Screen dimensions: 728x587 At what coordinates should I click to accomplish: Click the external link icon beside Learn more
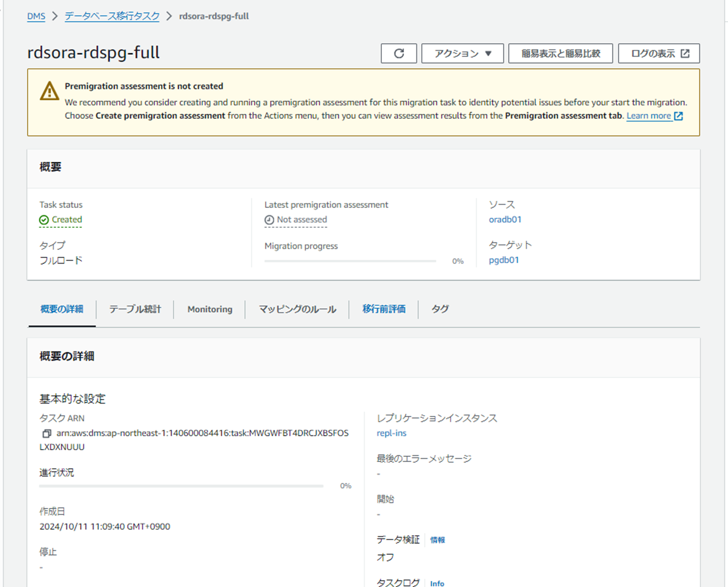pyautogui.click(x=678, y=116)
